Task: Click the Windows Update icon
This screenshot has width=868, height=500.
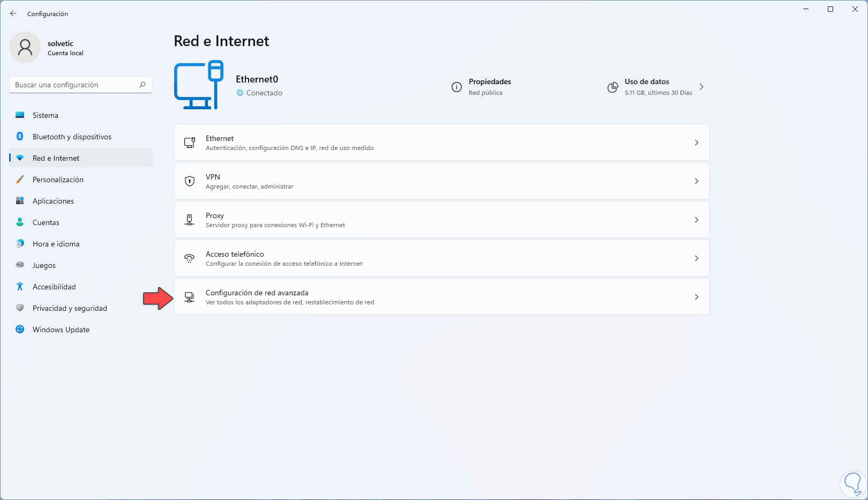Action: (x=20, y=330)
